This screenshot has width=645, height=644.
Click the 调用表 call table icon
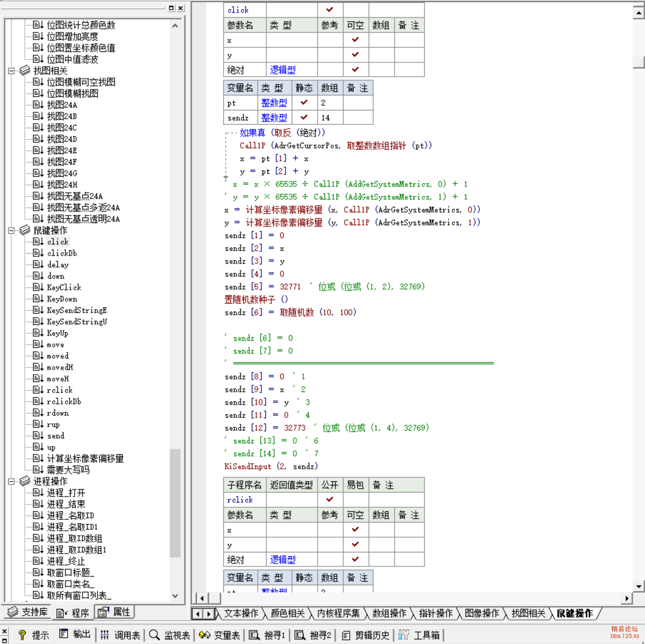coord(105,635)
